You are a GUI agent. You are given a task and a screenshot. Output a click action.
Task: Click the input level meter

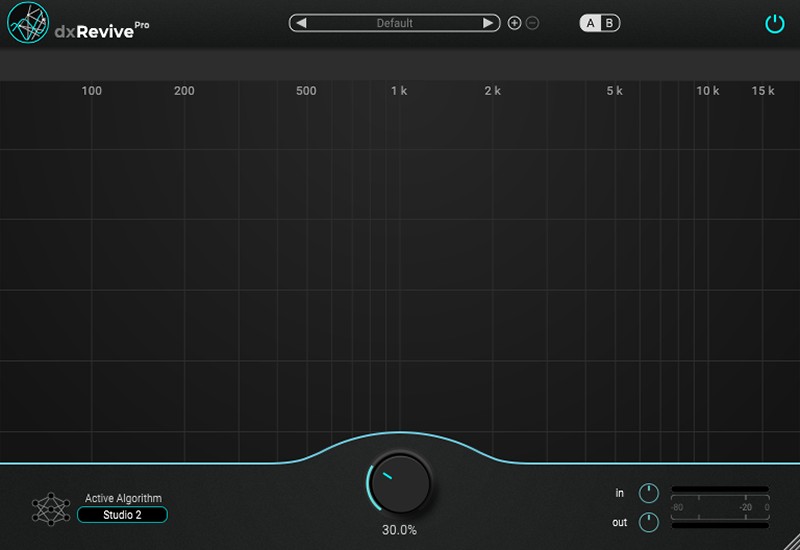(x=720, y=489)
